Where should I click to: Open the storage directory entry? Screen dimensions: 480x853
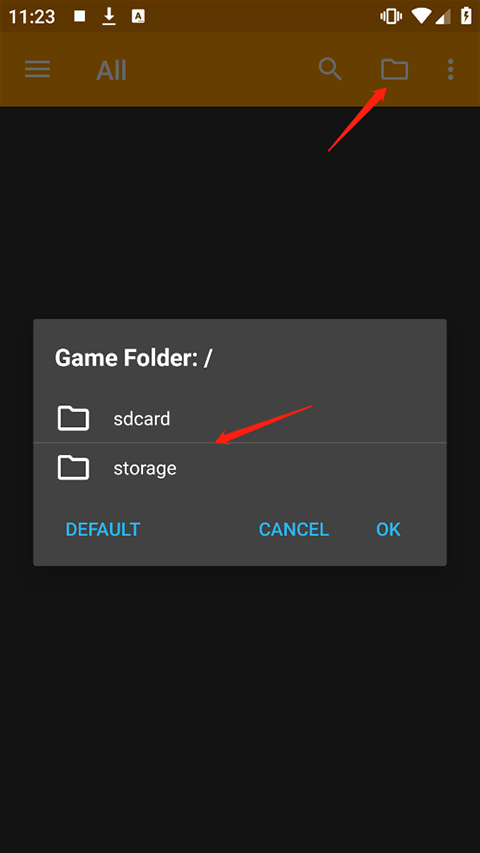pyautogui.click(x=240, y=468)
